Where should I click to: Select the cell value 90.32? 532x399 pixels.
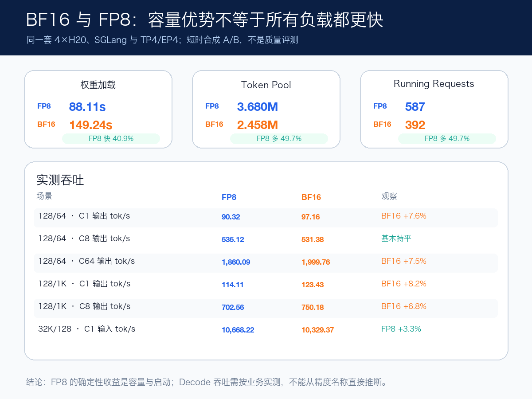click(231, 217)
